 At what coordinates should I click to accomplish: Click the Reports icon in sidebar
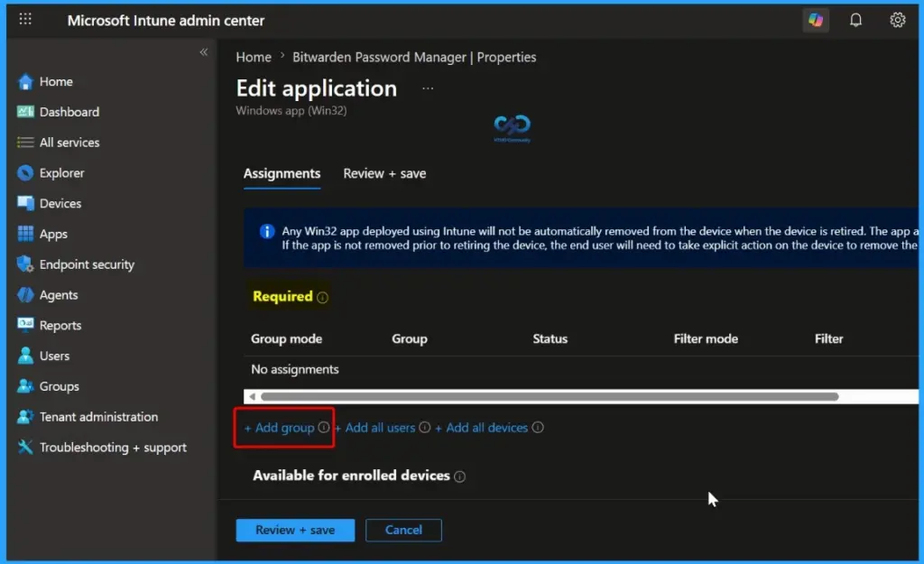click(x=25, y=325)
